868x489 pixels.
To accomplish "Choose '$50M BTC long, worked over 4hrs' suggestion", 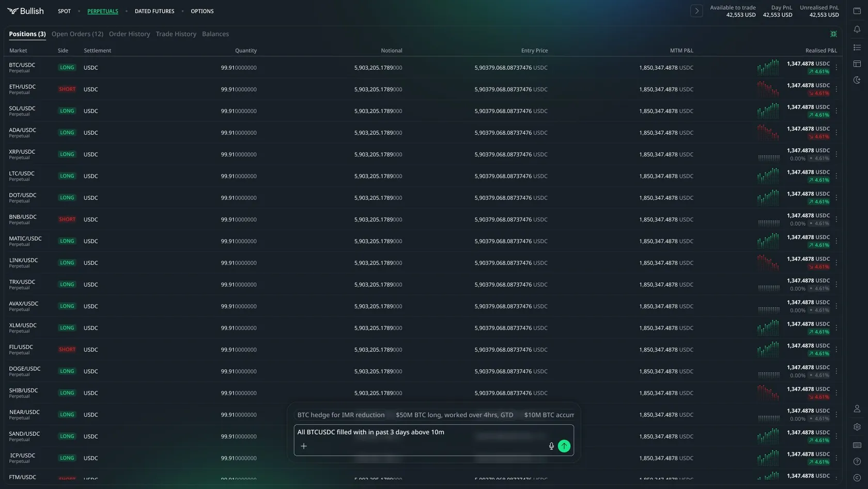I will (x=455, y=415).
